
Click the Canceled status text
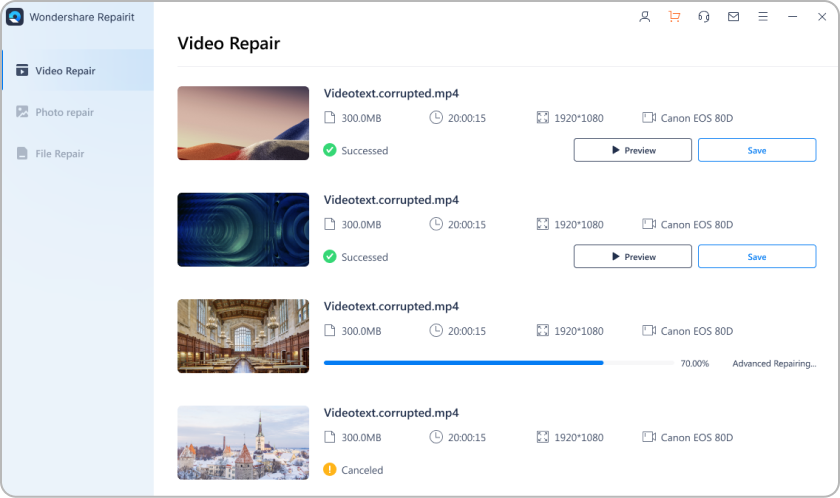click(362, 470)
